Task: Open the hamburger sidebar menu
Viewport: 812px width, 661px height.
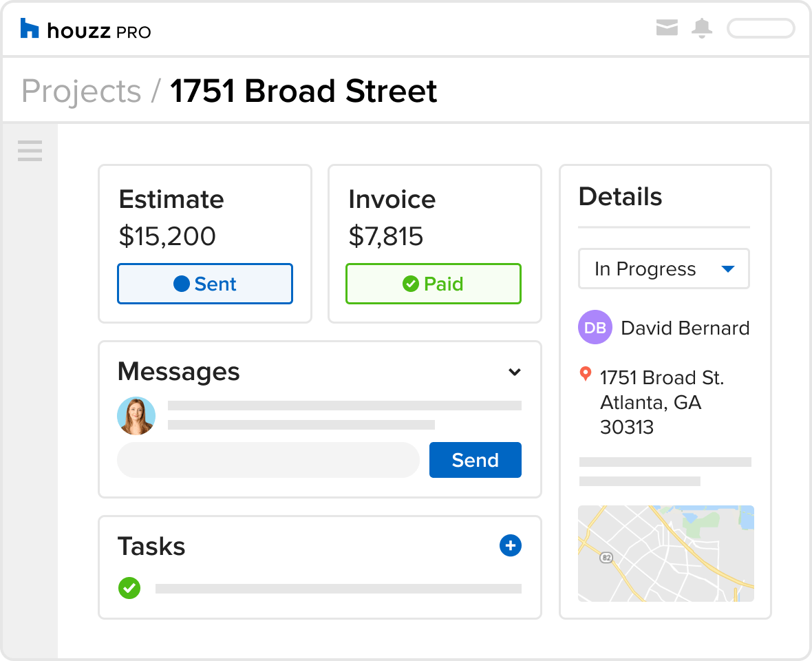Action: click(x=30, y=150)
